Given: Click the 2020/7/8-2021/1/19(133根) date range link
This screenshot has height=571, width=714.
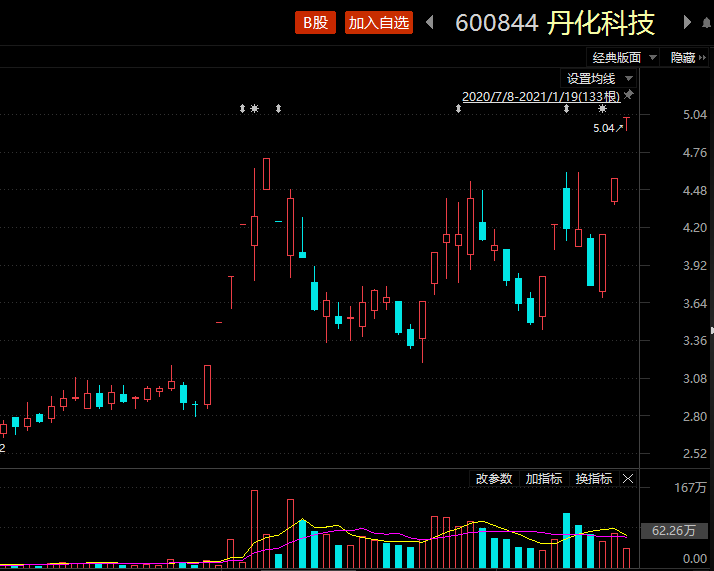Looking at the screenshot, I should [541, 97].
